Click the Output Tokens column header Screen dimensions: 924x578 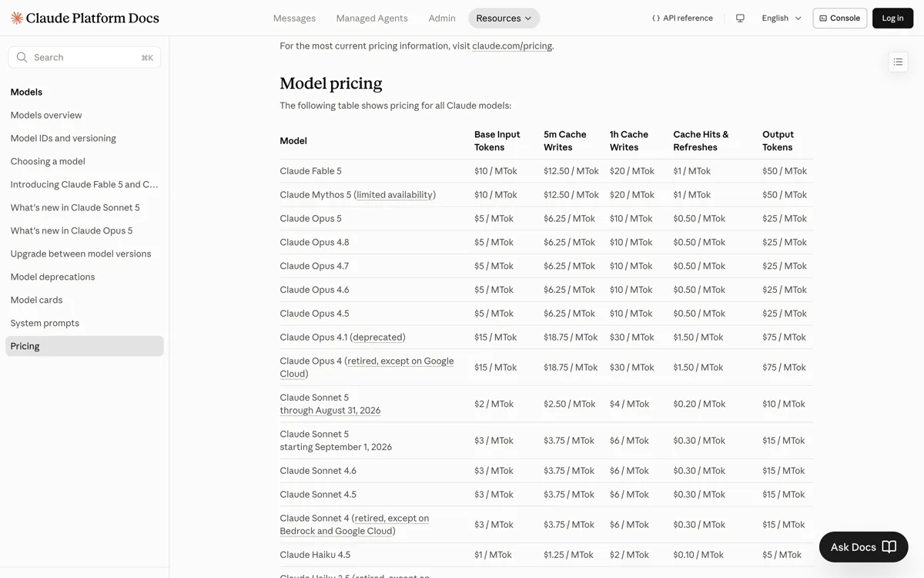[778, 140]
